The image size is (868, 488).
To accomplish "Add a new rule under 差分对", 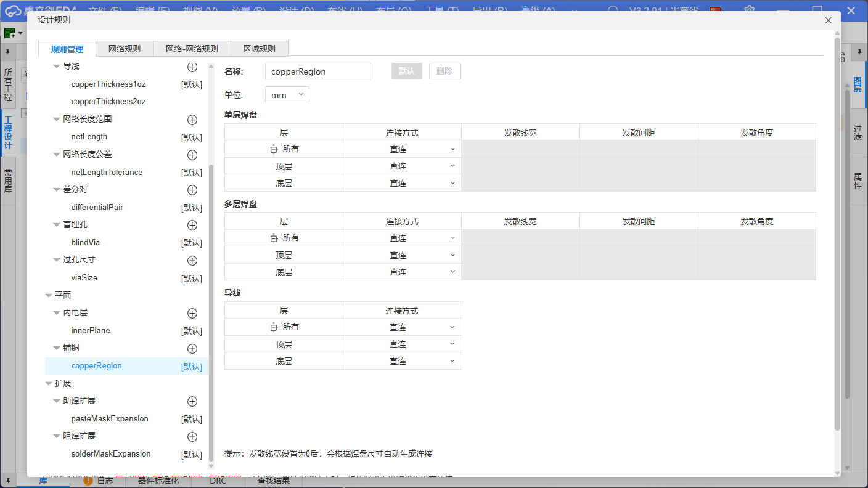I will point(192,190).
